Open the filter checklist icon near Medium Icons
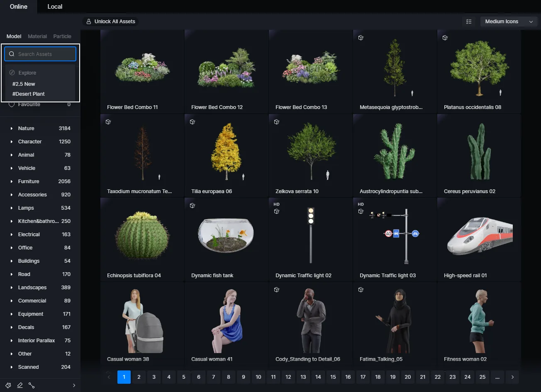The width and height of the screenshot is (541, 392). pyautogui.click(x=468, y=21)
